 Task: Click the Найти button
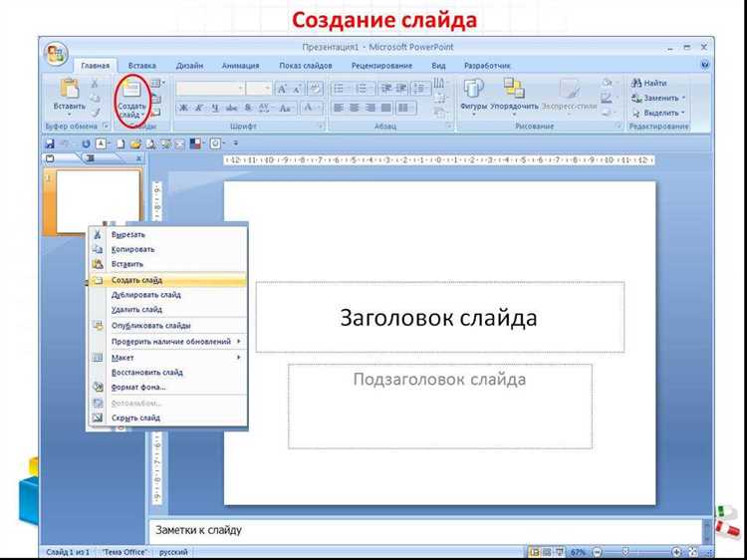tap(648, 84)
